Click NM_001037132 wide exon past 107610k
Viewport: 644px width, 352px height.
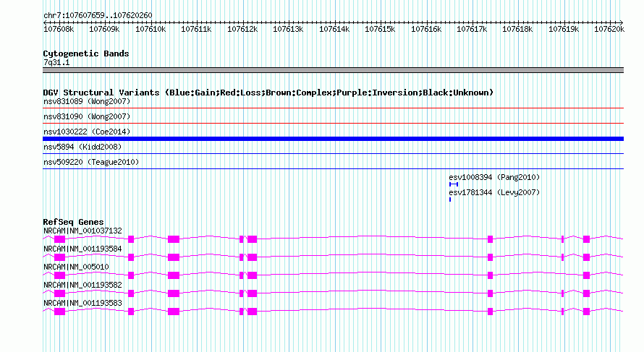click(174, 239)
